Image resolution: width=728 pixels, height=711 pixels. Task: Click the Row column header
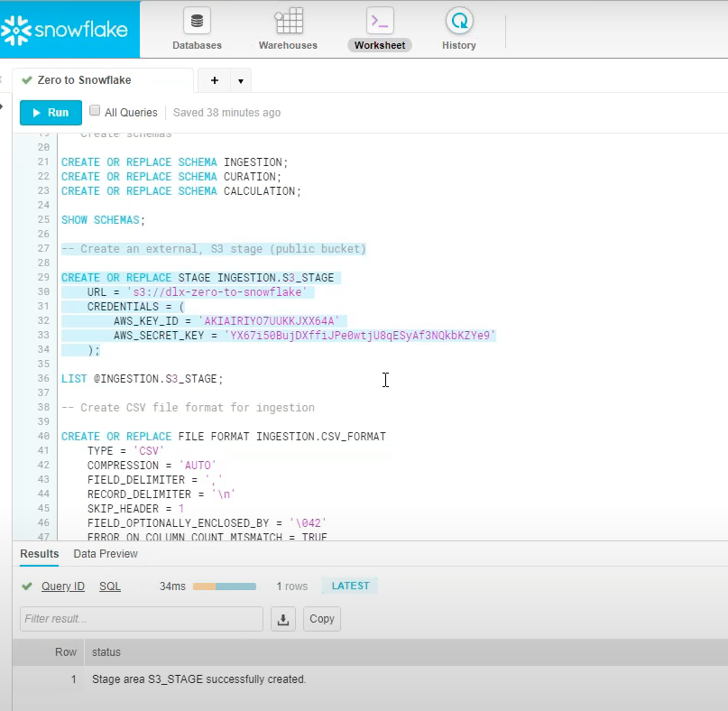pyautogui.click(x=66, y=652)
